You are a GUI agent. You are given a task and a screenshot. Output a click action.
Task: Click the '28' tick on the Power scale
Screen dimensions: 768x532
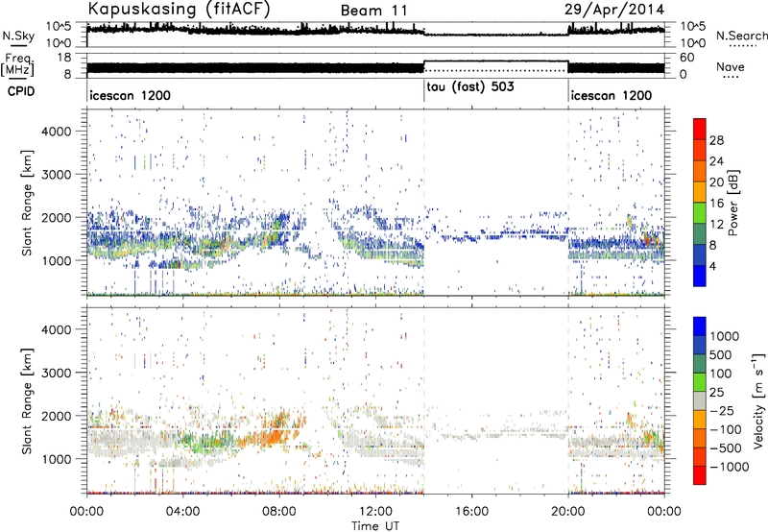point(716,140)
